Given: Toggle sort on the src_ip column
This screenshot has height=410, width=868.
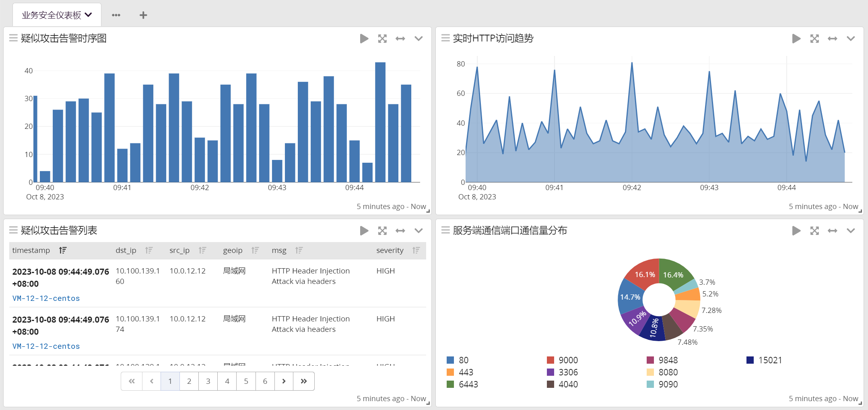Looking at the screenshot, I should tap(202, 251).
